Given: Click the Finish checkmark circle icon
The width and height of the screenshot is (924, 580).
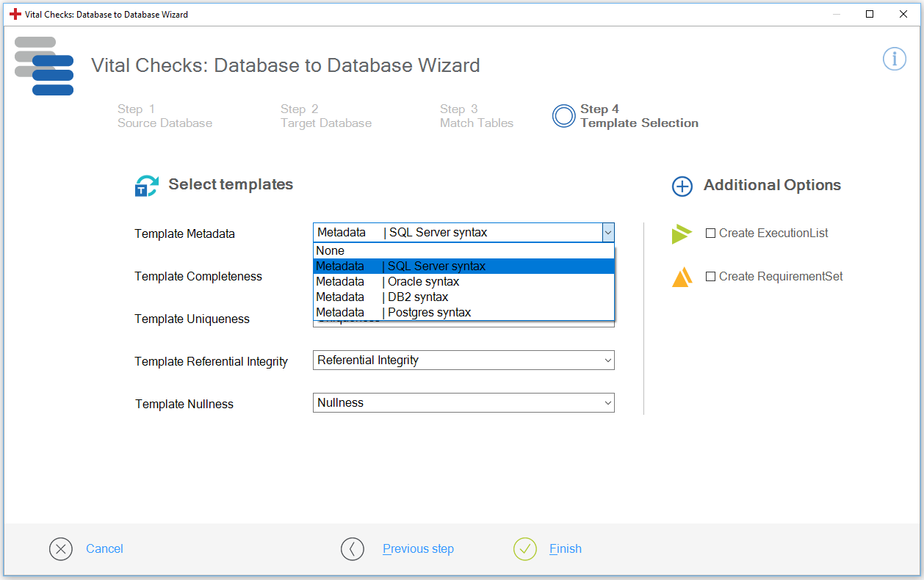Looking at the screenshot, I should pyautogui.click(x=525, y=549).
